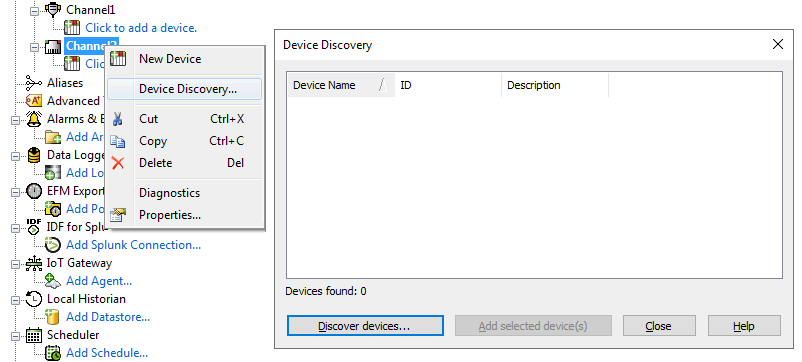Collapse the Channel1 tree node
The height and width of the screenshot is (362, 802).
coord(34,10)
